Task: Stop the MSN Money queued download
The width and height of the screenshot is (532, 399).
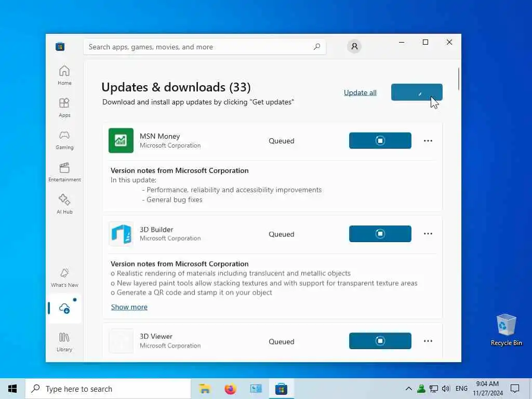Action: coord(380,140)
